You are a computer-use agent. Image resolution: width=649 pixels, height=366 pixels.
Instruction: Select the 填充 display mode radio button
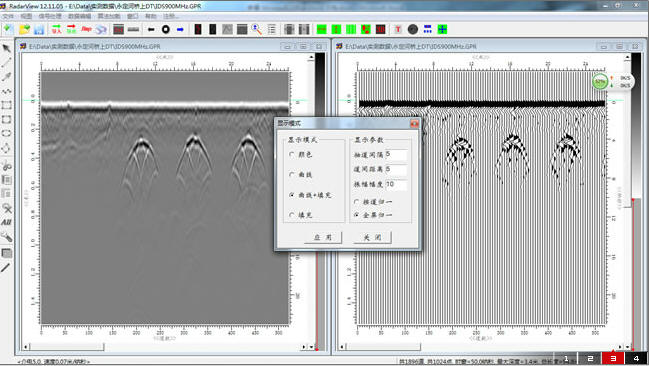[292, 215]
